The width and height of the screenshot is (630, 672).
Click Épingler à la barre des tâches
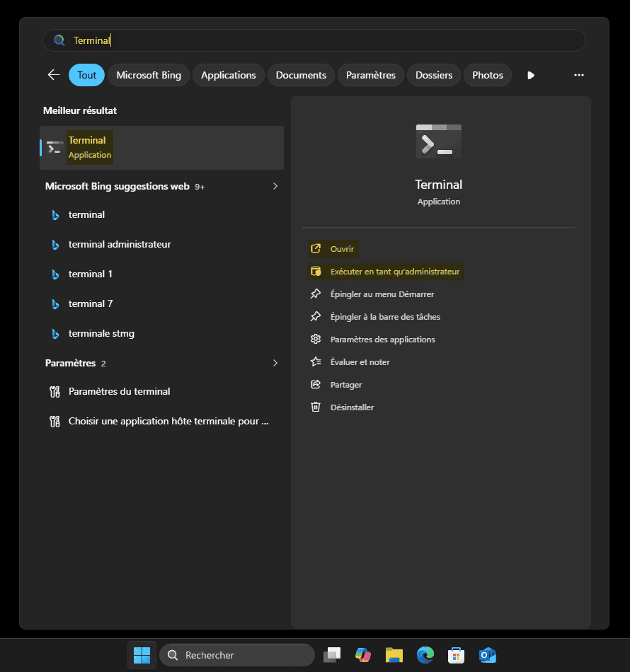375,317
